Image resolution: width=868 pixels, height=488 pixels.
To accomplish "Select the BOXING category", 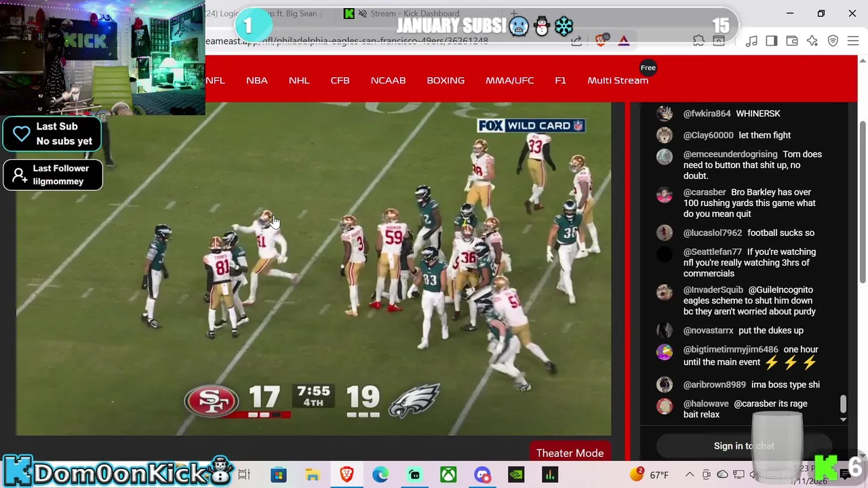I will [x=446, y=80].
